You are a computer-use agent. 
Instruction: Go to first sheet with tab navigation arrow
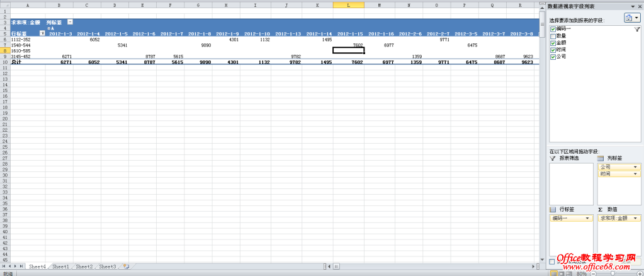click(4, 267)
